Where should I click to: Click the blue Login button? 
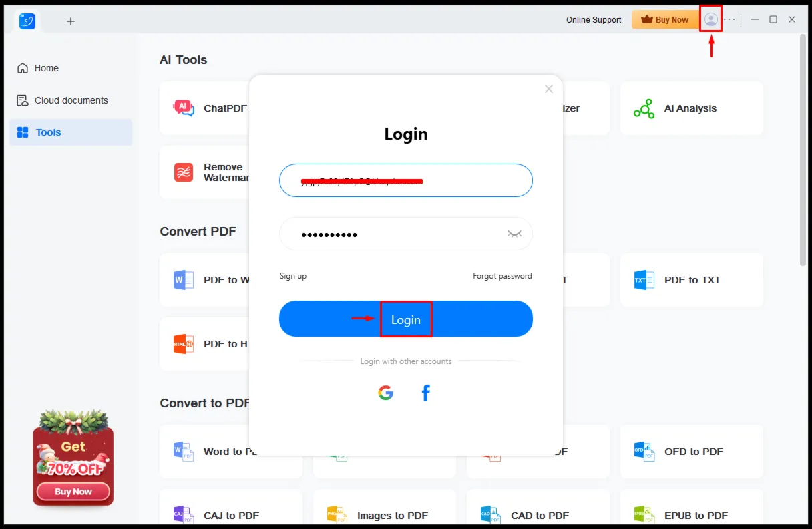tap(406, 319)
